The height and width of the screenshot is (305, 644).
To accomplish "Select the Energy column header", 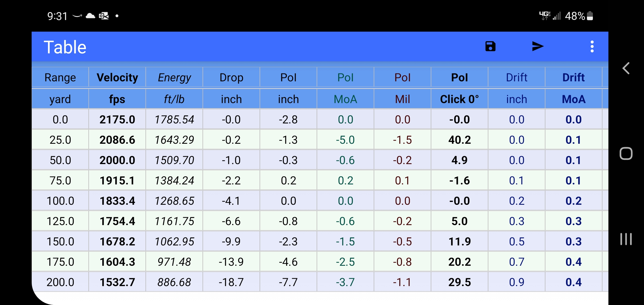I will pos(174,77).
